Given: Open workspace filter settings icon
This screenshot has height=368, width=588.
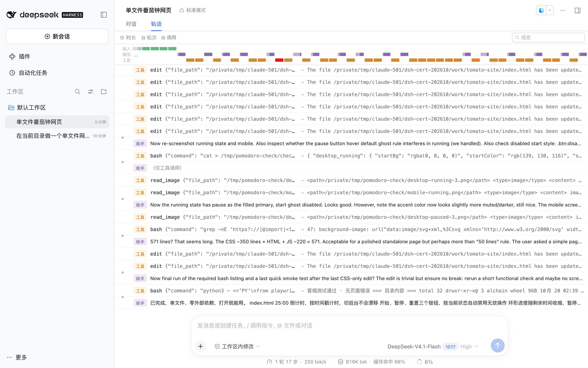Looking at the screenshot, I should click(x=90, y=92).
